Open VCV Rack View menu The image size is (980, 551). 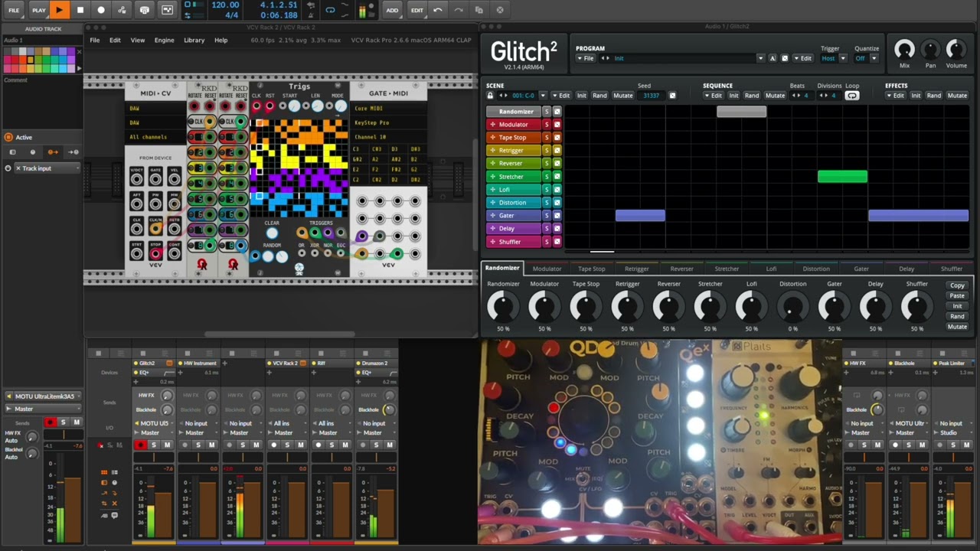[138, 40]
